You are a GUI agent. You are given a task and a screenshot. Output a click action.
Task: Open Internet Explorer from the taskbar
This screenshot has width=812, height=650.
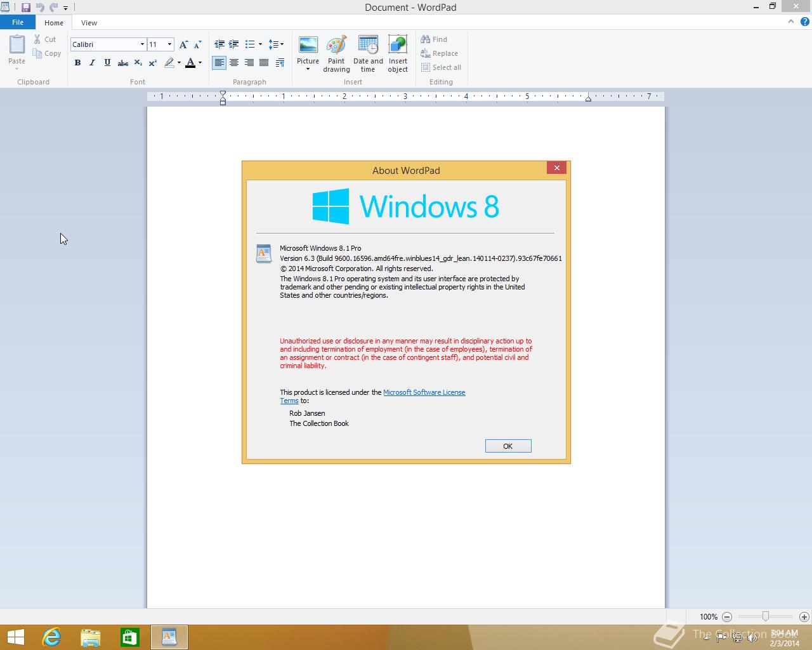(51, 637)
